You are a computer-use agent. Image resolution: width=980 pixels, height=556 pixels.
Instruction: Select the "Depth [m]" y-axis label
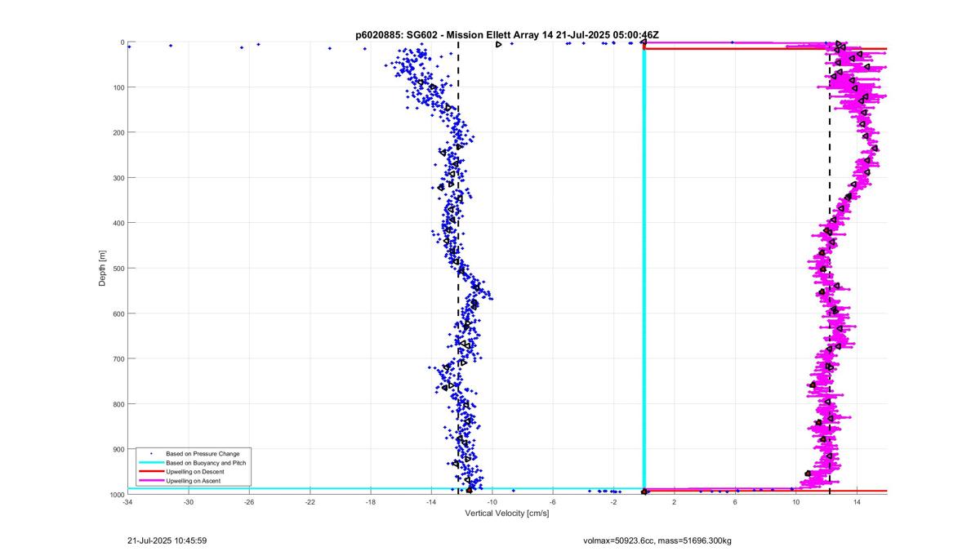tap(102, 268)
